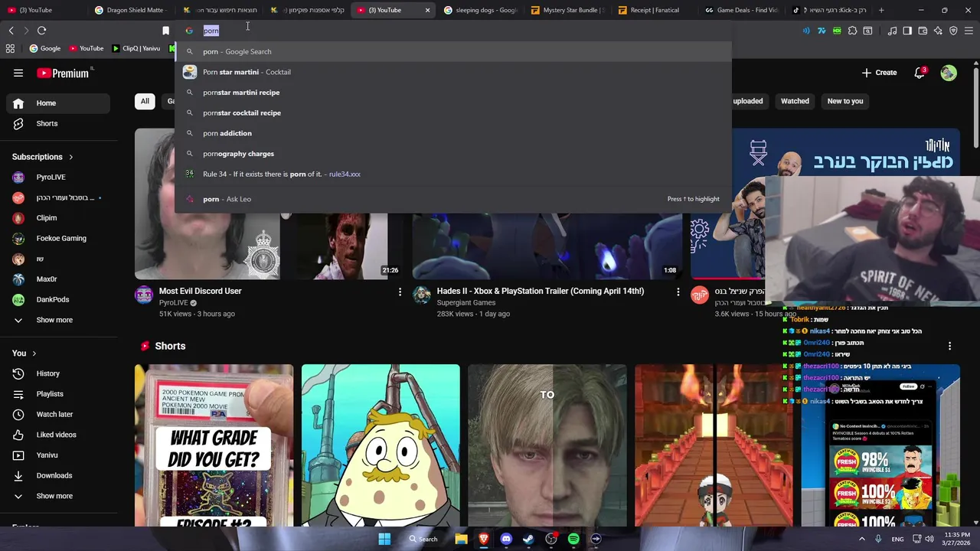Open the Brave Leo AI sparkle icon
Screen dimensions: 980x551
tap(938, 31)
